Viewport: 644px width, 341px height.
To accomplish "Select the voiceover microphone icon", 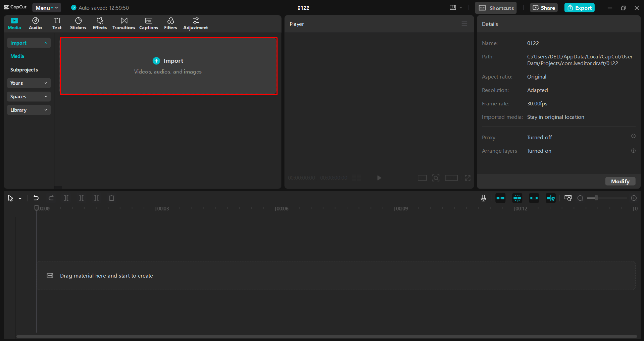I will coord(483,198).
